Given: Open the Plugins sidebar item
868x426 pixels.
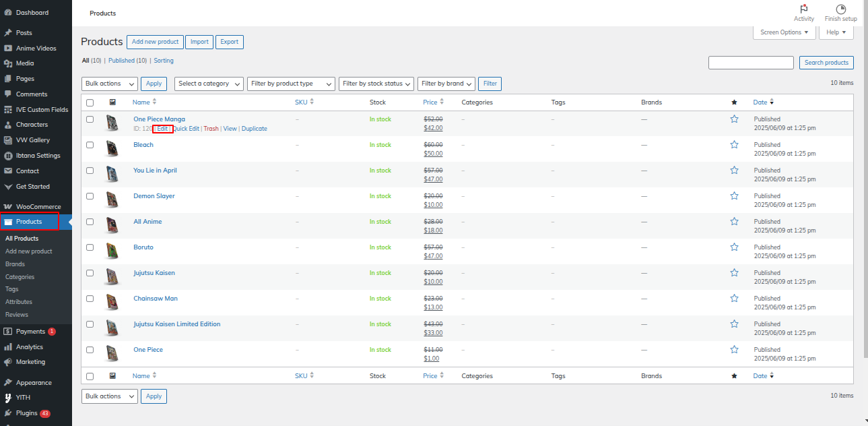Looking at the screenshot, I should click(x=27, y=413).
